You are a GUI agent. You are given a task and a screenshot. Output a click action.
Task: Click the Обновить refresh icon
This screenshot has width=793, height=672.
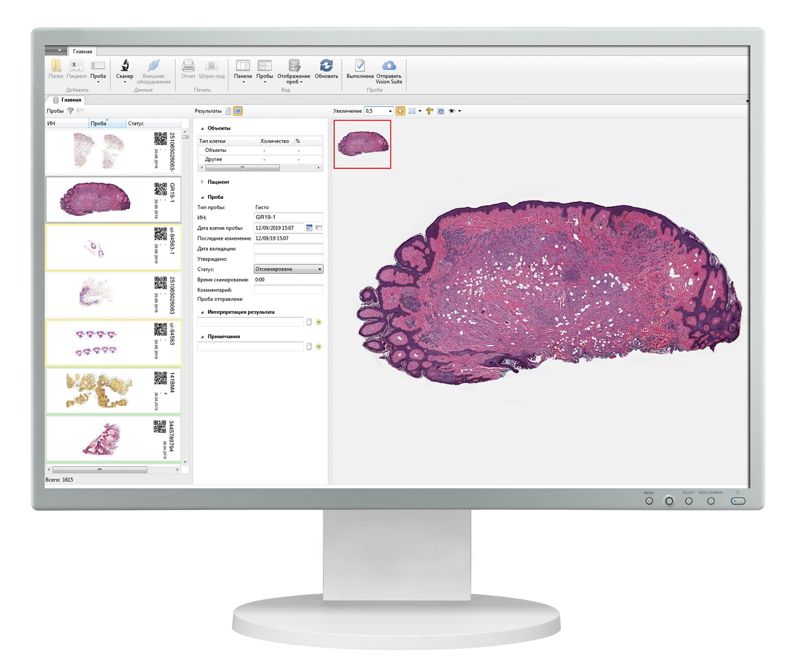click(x=326, y=66)
